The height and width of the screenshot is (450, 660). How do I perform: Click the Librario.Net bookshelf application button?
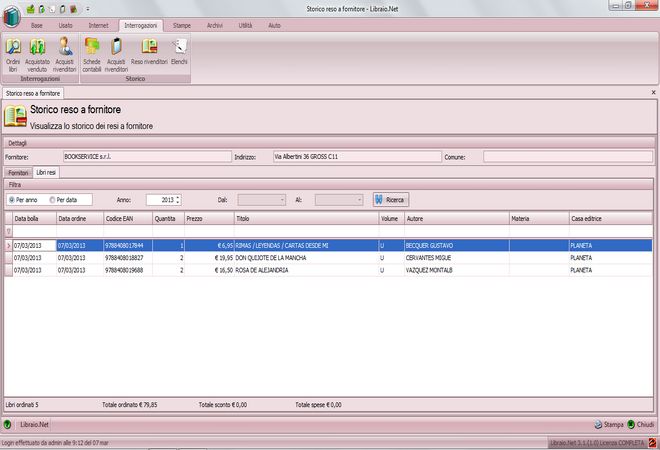pos(10,11)
